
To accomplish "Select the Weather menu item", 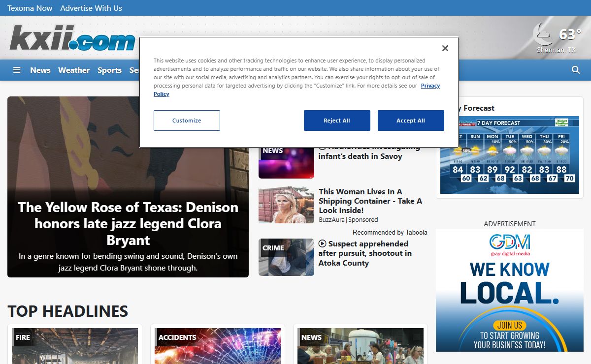I will (x=74, y=70).
